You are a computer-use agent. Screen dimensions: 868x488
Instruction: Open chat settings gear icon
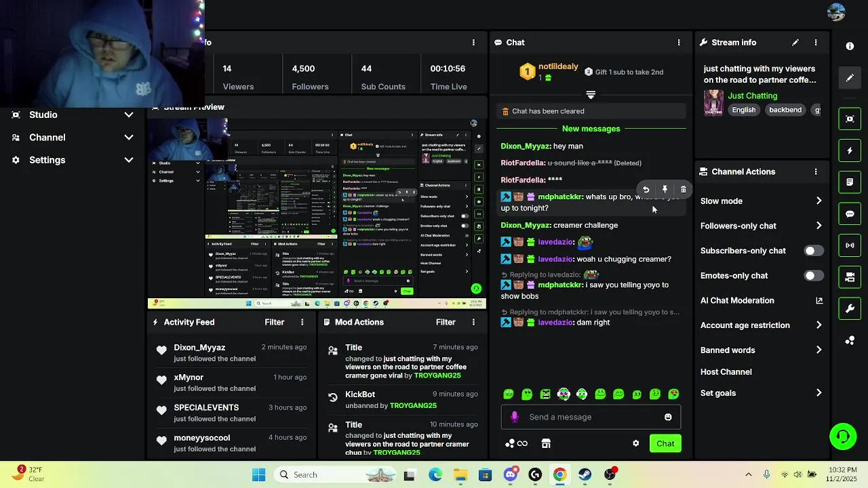[x=635, y=443]
